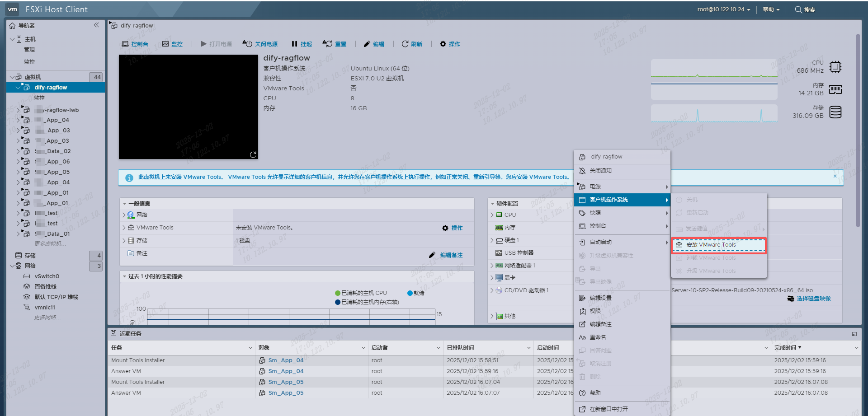This screenshot has width=868, height=416.
Task: Choose Edit settings in context menu
Action: point(622,298)
